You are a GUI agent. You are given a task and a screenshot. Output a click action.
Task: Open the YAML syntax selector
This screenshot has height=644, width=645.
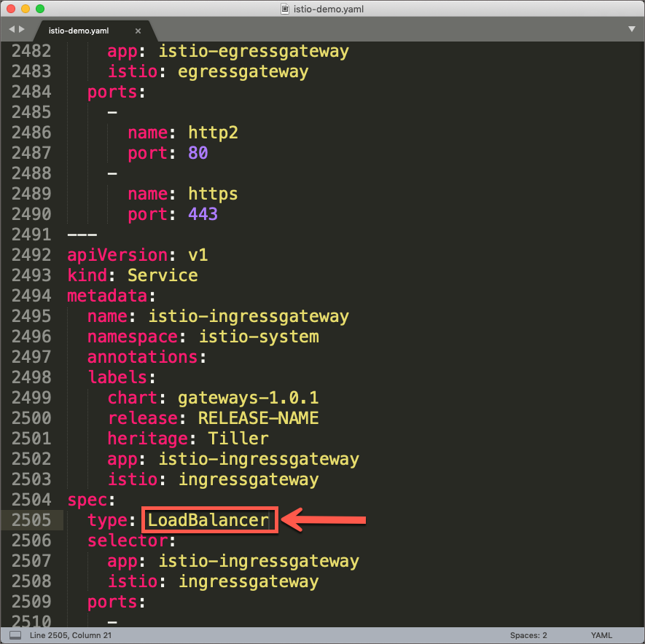click(601, 635)
